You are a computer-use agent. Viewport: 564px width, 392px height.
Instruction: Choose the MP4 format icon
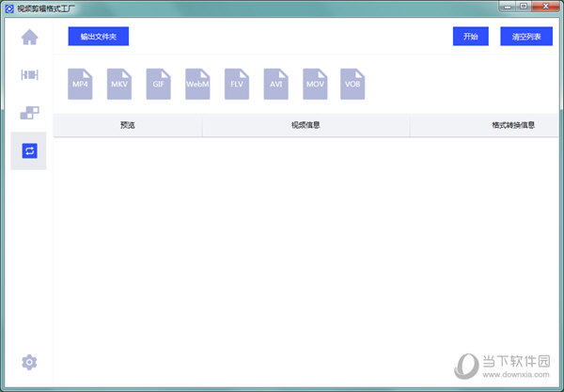pos(81,84)
